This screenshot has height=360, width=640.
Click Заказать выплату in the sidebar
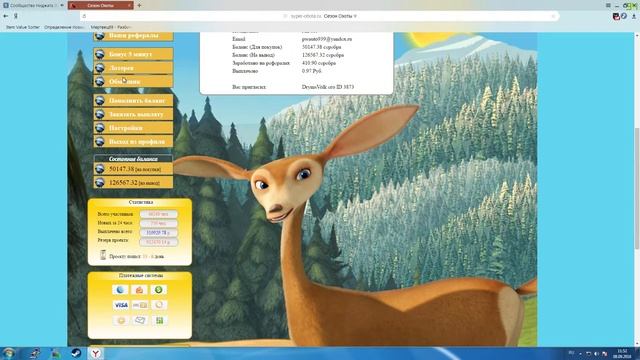pyautogui.click(x=133, y=114)
